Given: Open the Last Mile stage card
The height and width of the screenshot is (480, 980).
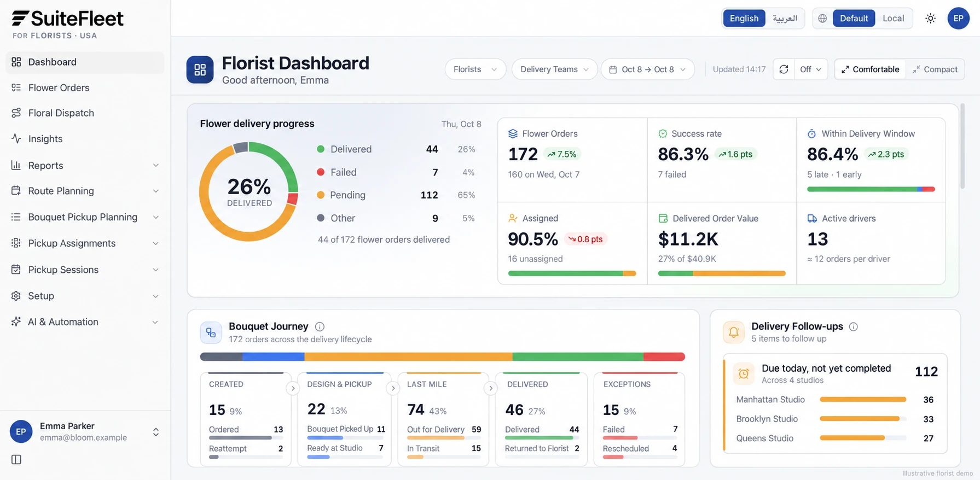Looking at the screenshot, I should (443, 419).
